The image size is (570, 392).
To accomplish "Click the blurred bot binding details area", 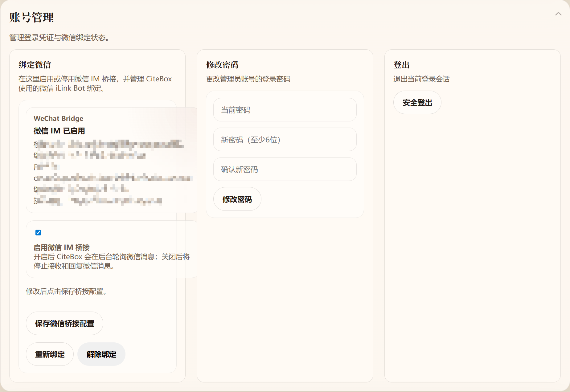I will click(111, 173).
